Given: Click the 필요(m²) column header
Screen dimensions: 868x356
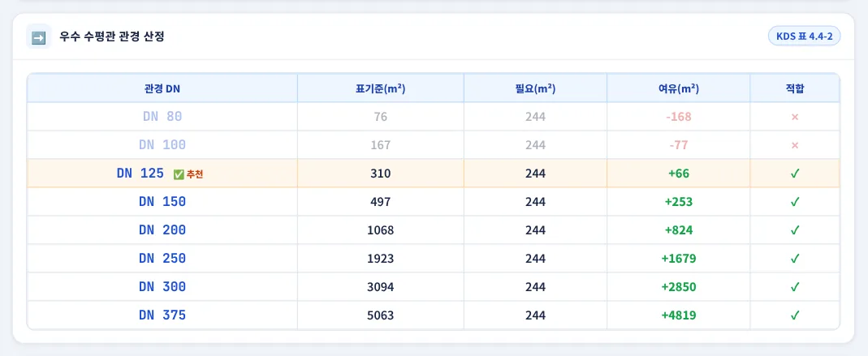Looking at the screenshot, I should point(535,88).
